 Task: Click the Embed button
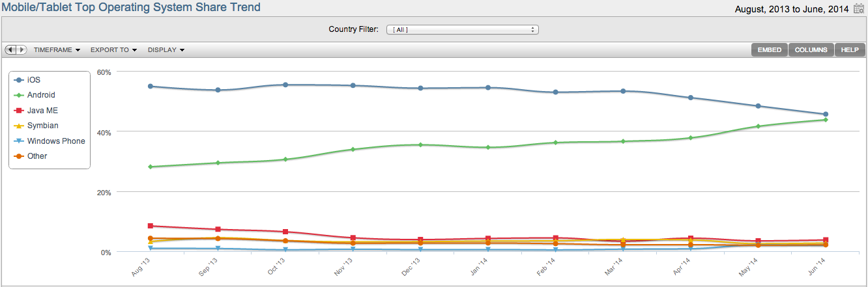pyautogui.click(x=769, y=50)
